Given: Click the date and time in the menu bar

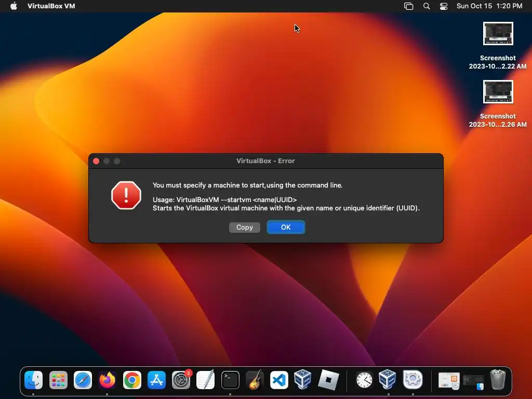Looking at the screenshot, I should [x=489, y=6].
